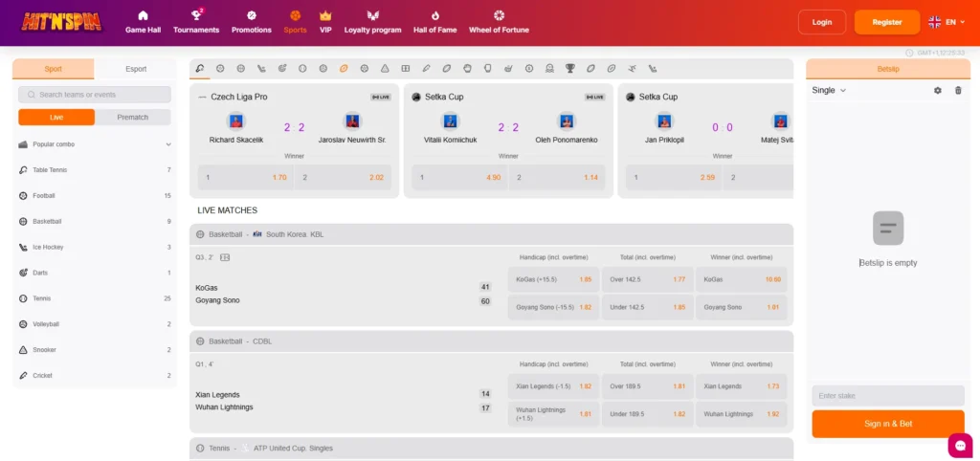Viewport: 980px width, 461px height.
Task: Expand the Popular combo section
Action: [95, 144]
